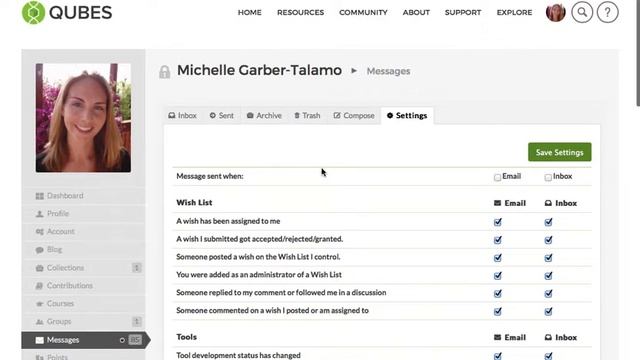Screen dimensions: 640x360
Task: Click the Wish List Email envelope icon
Action: coord(497,203)
